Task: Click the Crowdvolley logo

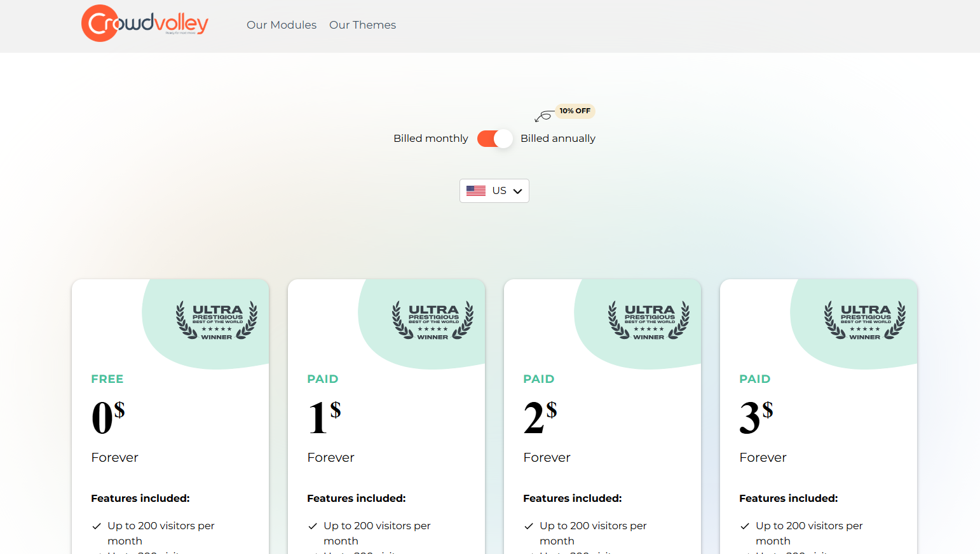Action: point(145,24)
